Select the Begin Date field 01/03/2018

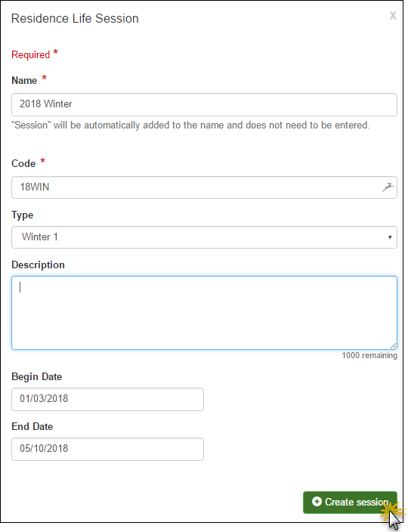[x=107, y=399]
